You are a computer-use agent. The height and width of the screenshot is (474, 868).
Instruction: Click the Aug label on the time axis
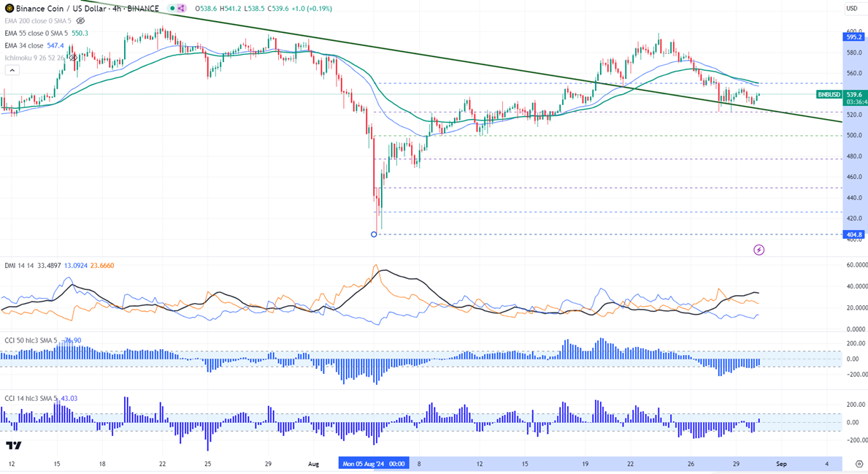pos(314,464)
